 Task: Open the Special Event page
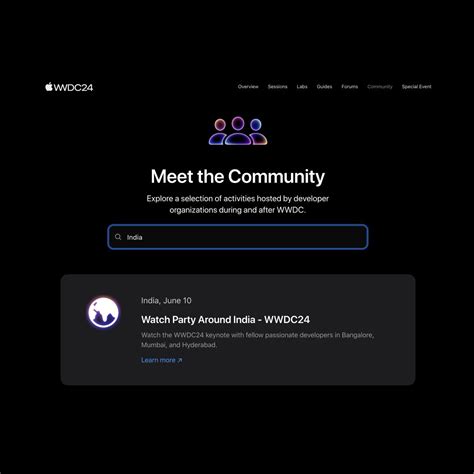point(416,87)
